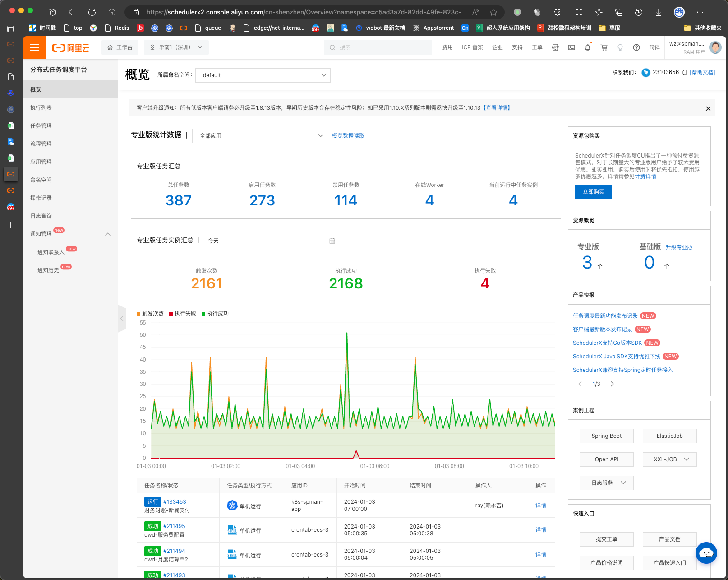728x580 pixels.
Task: Click the calendar icon in date field
Action: pyautogui.click(x=332, y=241)
